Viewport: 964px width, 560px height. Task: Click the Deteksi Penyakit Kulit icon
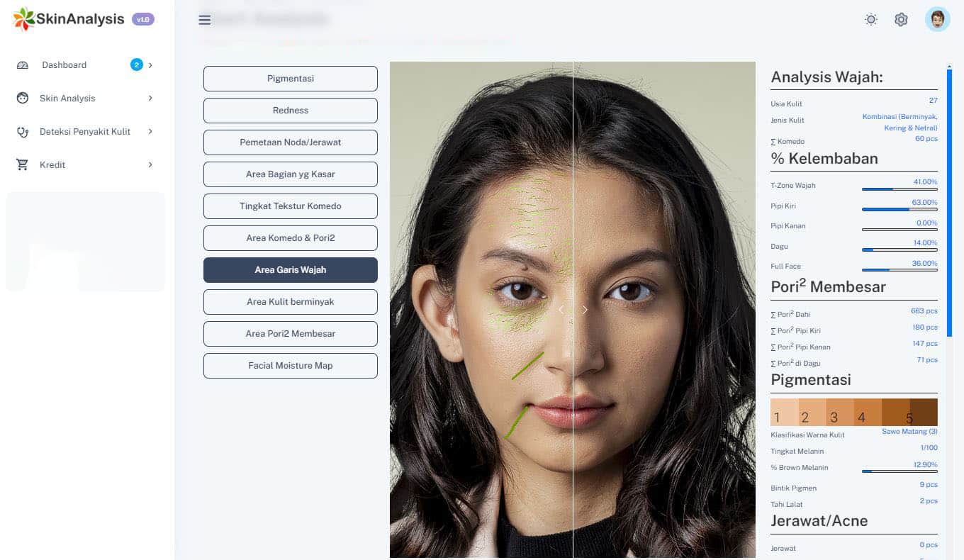[x=24, y=131]
